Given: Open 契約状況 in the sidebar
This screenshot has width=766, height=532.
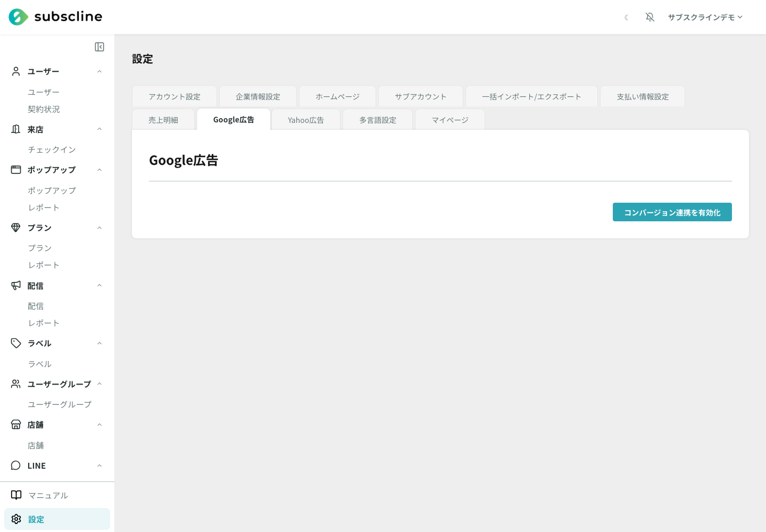Looking at the screenshot, I should coord(44,109).
